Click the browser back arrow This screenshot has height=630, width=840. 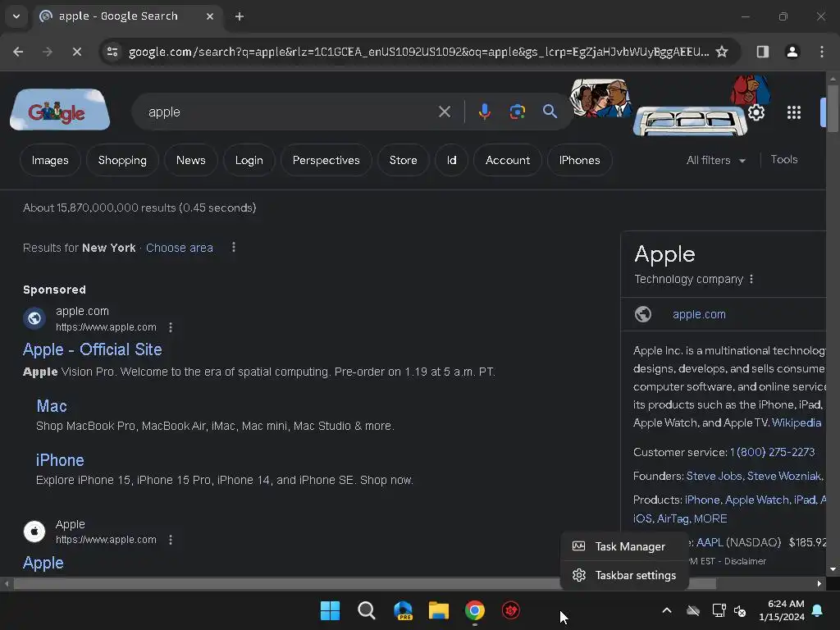tap(18, 52)
